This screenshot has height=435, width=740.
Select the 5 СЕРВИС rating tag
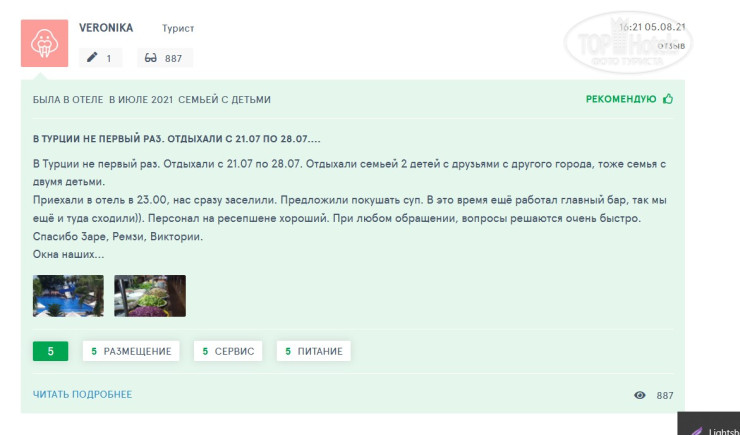pyautogui.click(x=227, y=351)
